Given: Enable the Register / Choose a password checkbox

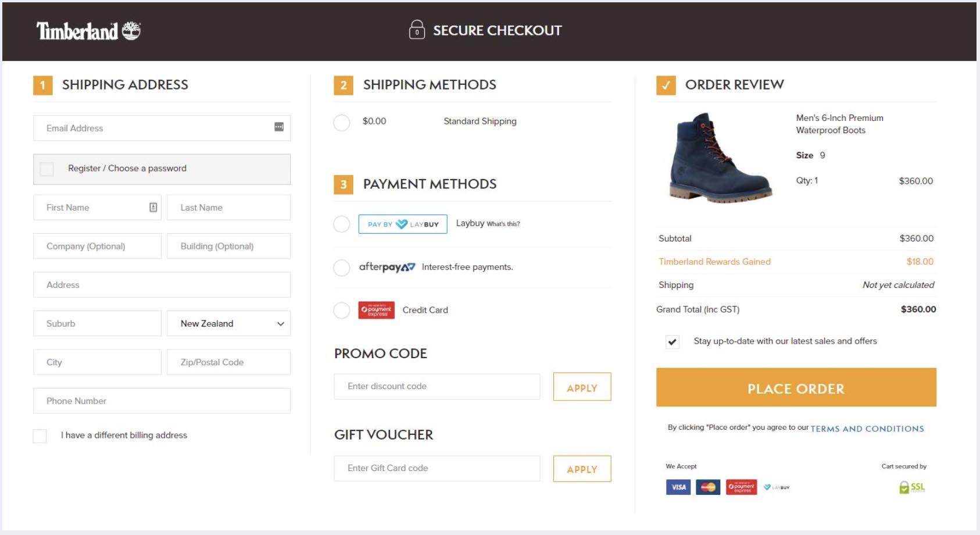Looking at the screenshot, I should [x=46, y=169].
